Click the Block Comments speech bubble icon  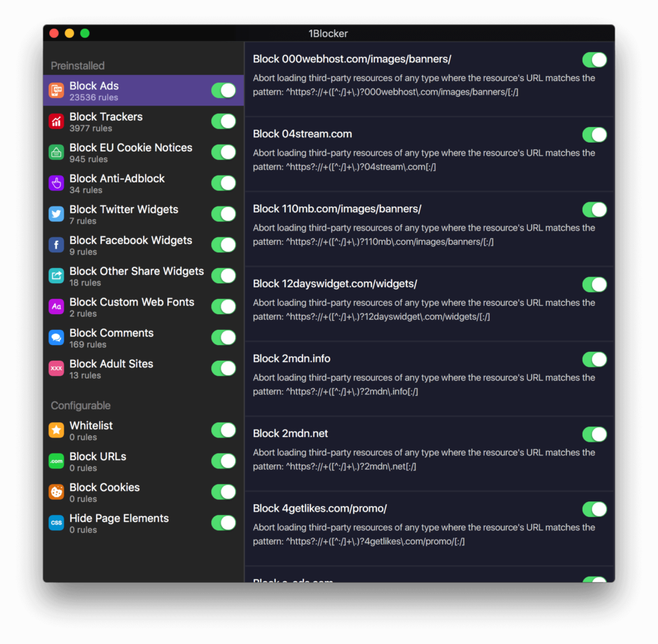tap(56, 337)
